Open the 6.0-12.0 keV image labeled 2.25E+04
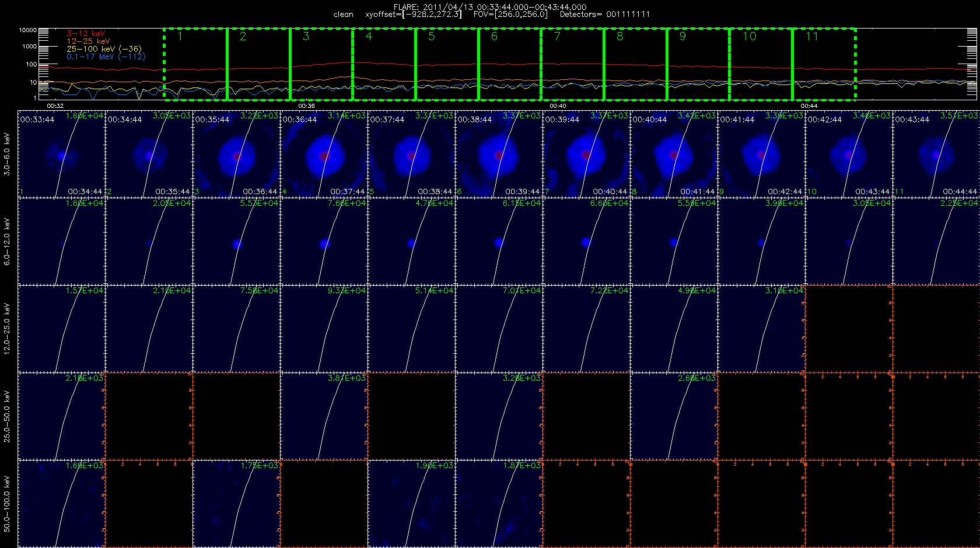This screenshot has height=548, width=980. click(x=936, y=241)
